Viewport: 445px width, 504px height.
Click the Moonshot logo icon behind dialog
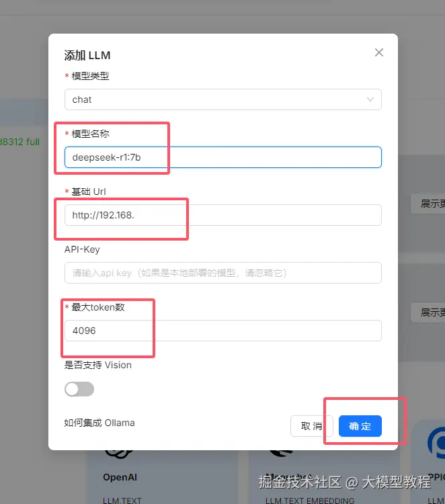(282, 453)
